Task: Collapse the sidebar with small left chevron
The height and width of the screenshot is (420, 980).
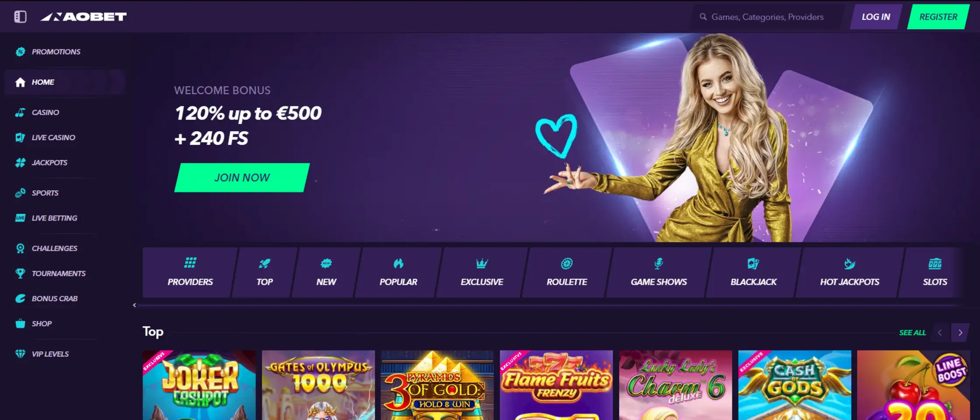Action: (134, 305)
